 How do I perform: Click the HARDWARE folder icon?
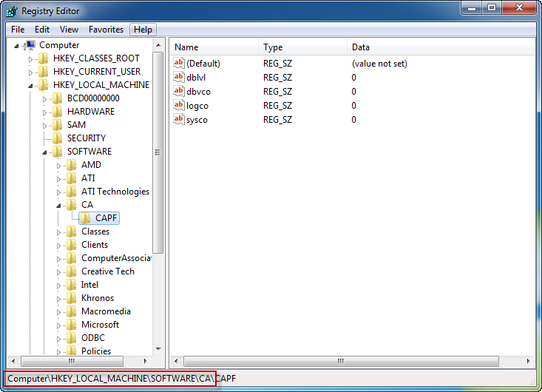click(58, 112)
